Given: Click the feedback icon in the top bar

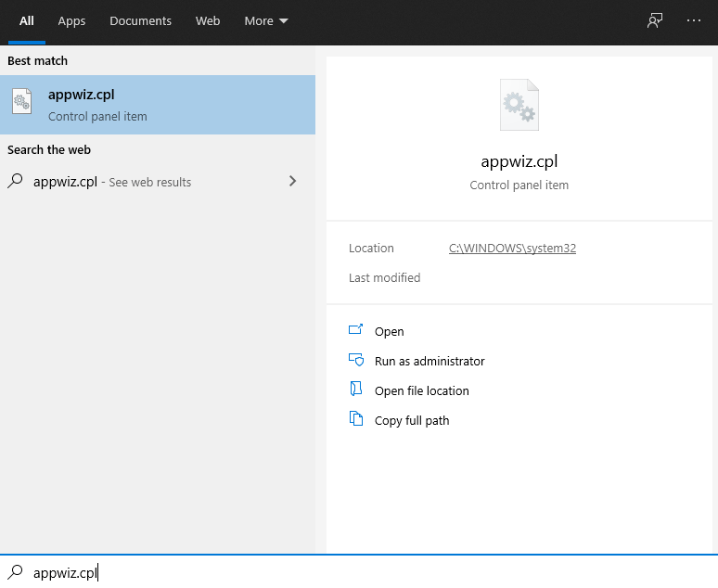Looking at the screenshot, I should tap(655, 20).
